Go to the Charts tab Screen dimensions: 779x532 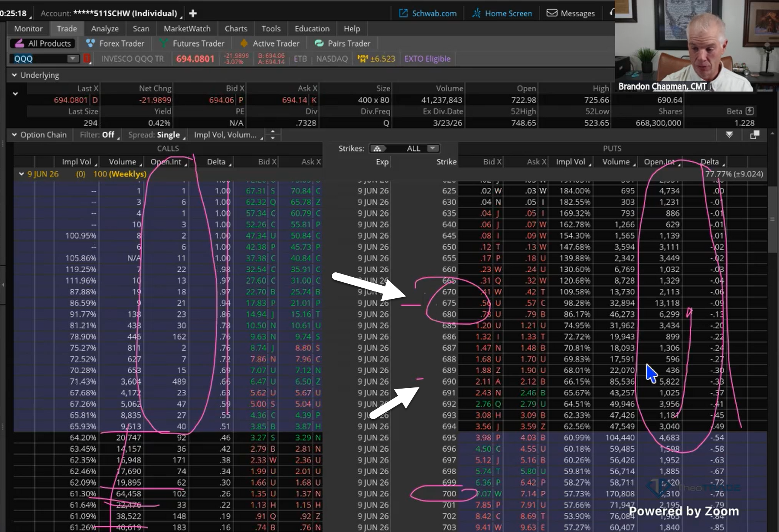click(x=236, y=29)
